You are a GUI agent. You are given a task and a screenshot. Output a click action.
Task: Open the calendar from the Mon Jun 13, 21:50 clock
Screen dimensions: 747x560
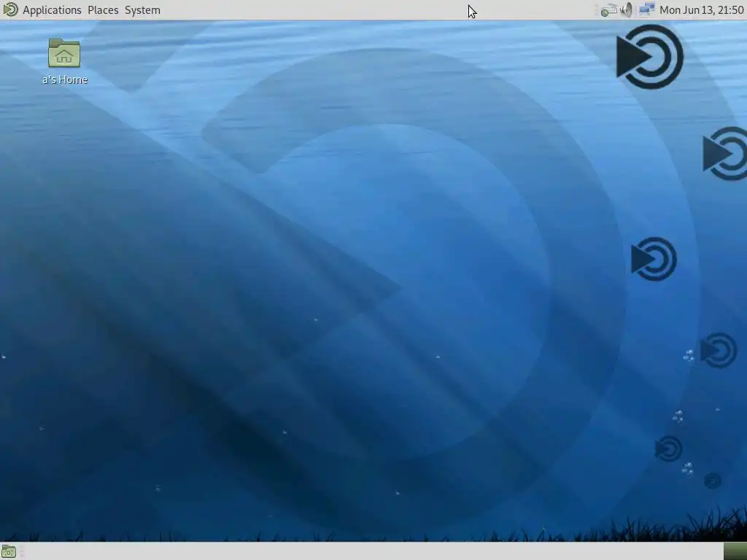tap(701, 10)
